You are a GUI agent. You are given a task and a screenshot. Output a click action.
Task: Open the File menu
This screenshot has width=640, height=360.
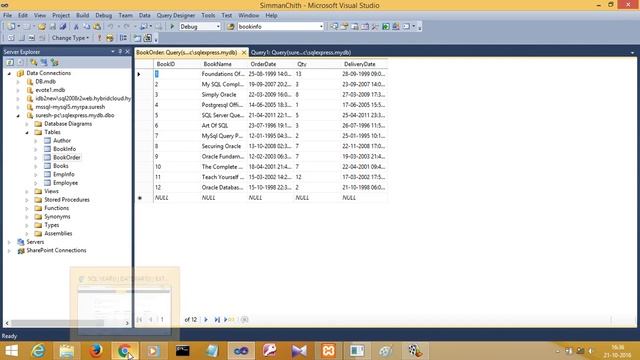7,16
